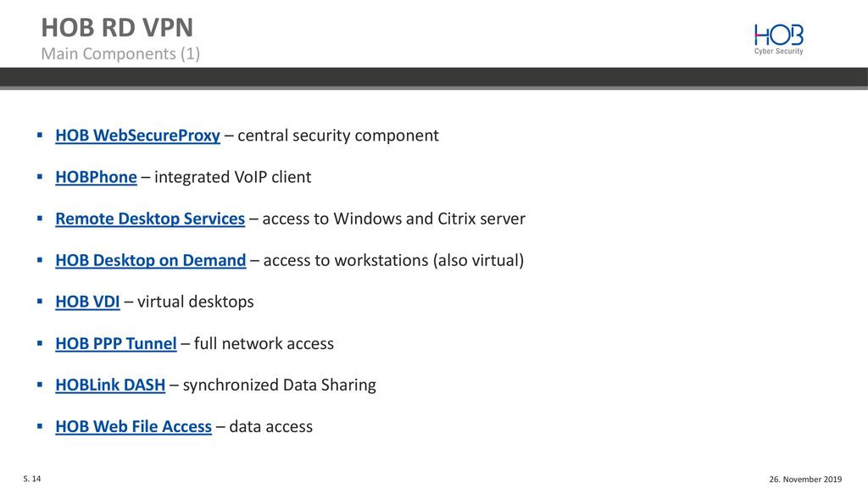Click the dark gray header divider bar
Screen dimensions: 868x488
434,79
